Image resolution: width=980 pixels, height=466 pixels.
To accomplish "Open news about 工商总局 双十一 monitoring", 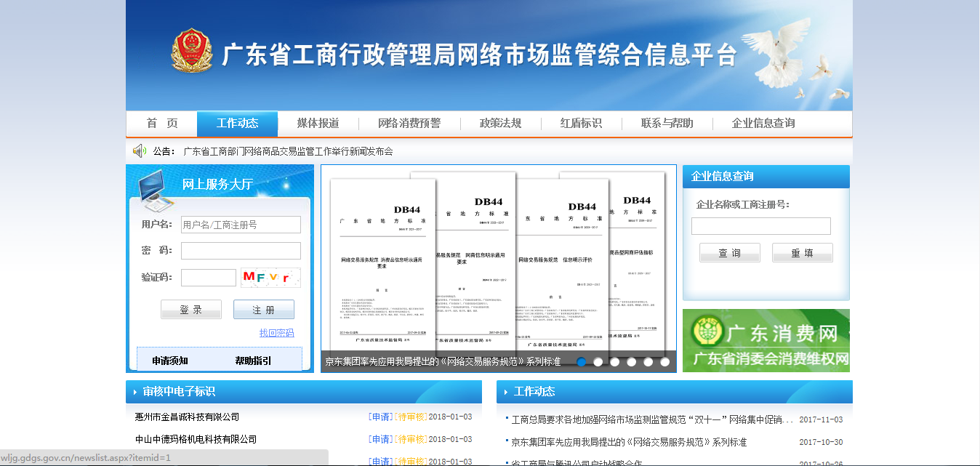I will pos(652,419).
